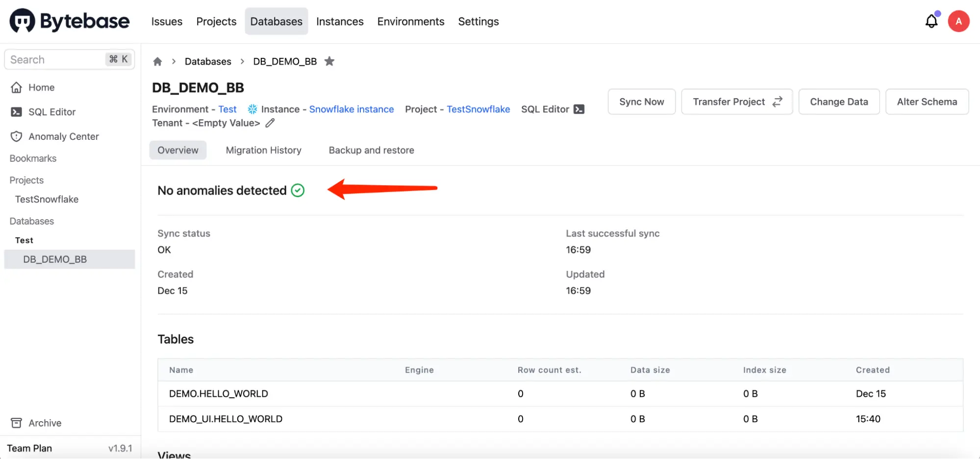Screen dimensions: 980x459
Task: Click the Home sidebar icon
Action: pos(16,87)
